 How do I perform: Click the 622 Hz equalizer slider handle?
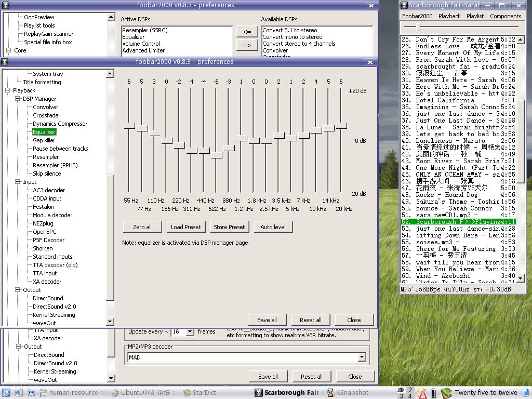point(217,155)
